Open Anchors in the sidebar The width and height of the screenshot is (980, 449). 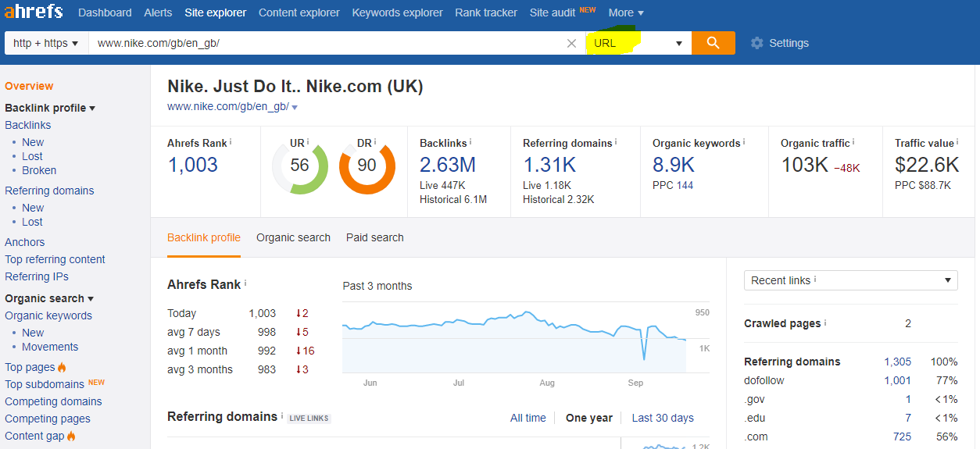pyautogui.click(x=24, y=242)
